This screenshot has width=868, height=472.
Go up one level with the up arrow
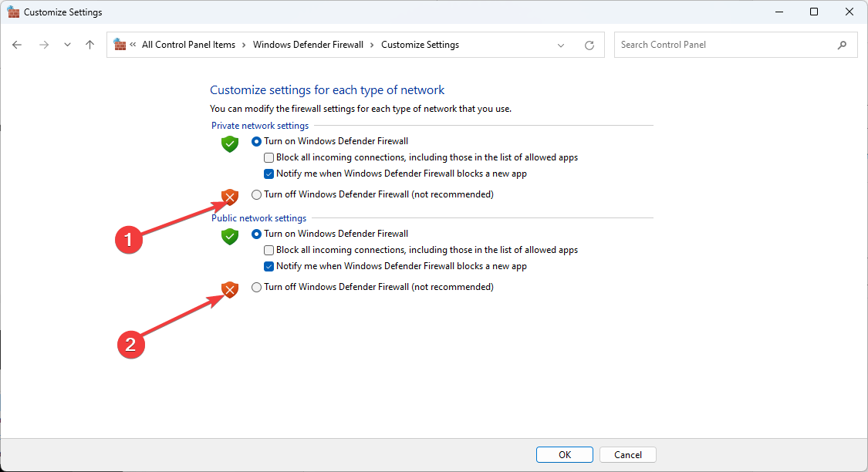pos(90,45)
